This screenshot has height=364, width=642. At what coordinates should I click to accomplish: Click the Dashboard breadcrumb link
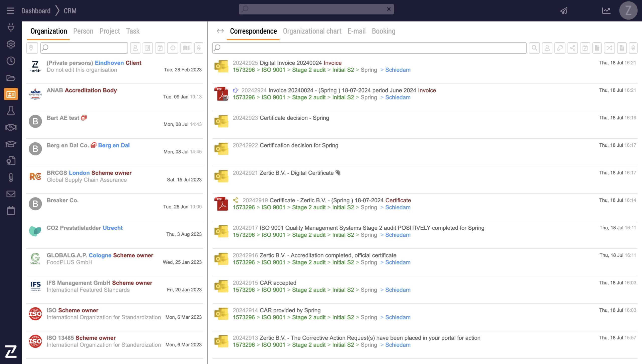tap(36, 11)
